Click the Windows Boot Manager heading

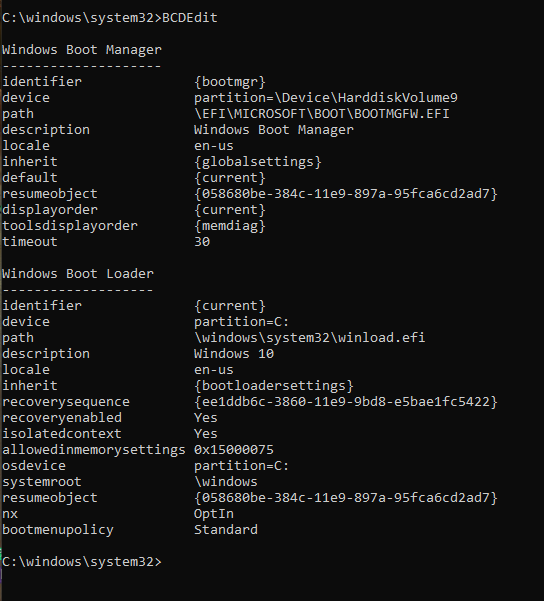coord(82,50)
